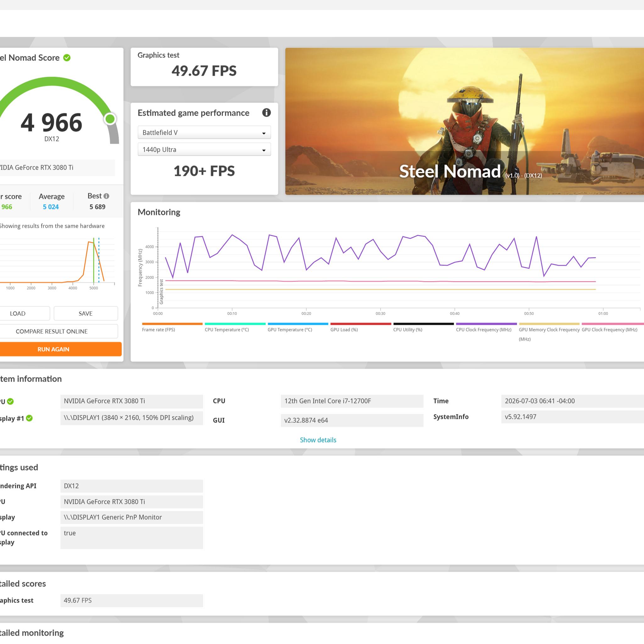
Task: Click the info icon next to Best score
Action: pos(106,196)
